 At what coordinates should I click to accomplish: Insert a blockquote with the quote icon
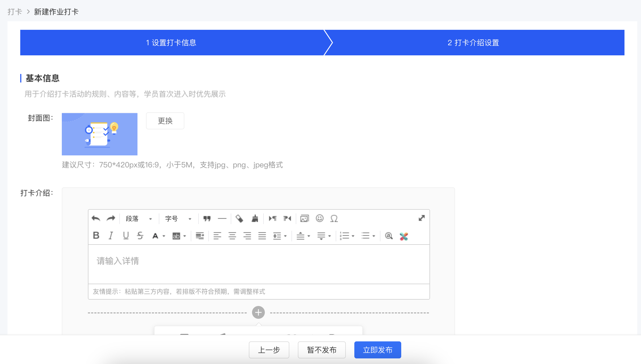coord(207,219)
